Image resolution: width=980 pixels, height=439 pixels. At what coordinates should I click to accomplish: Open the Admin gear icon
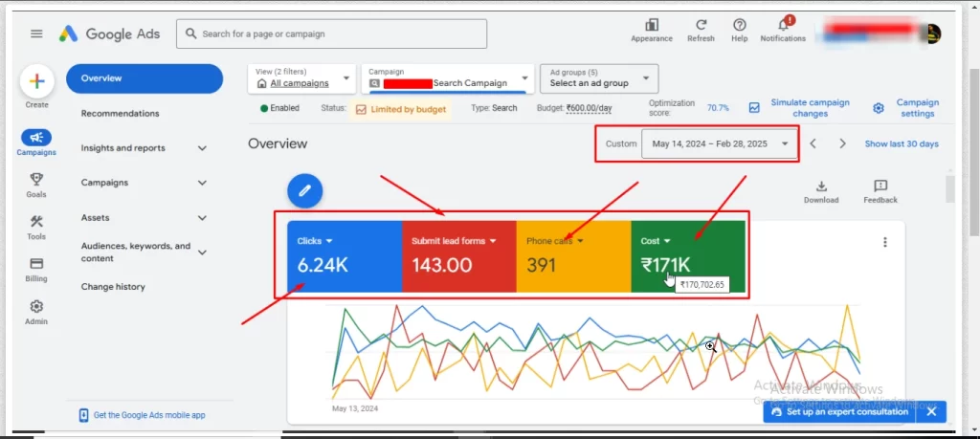coord(36,306)
